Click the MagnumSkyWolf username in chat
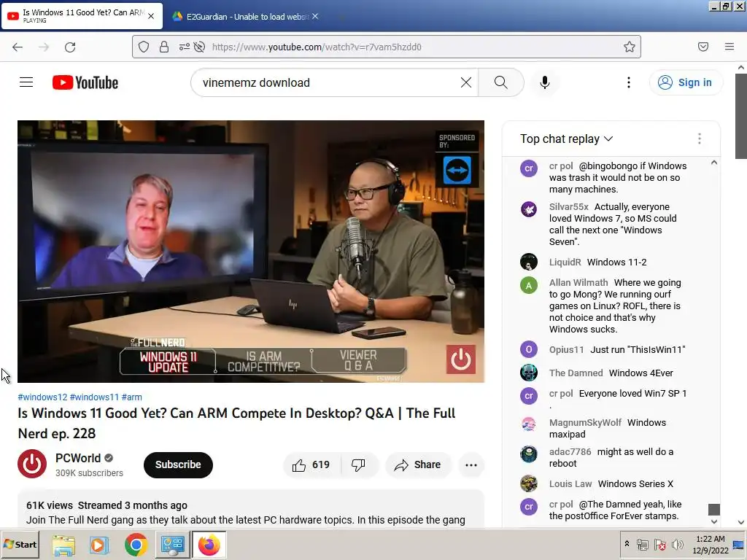This screenshot has height=560, width=747. pos(585,422)
